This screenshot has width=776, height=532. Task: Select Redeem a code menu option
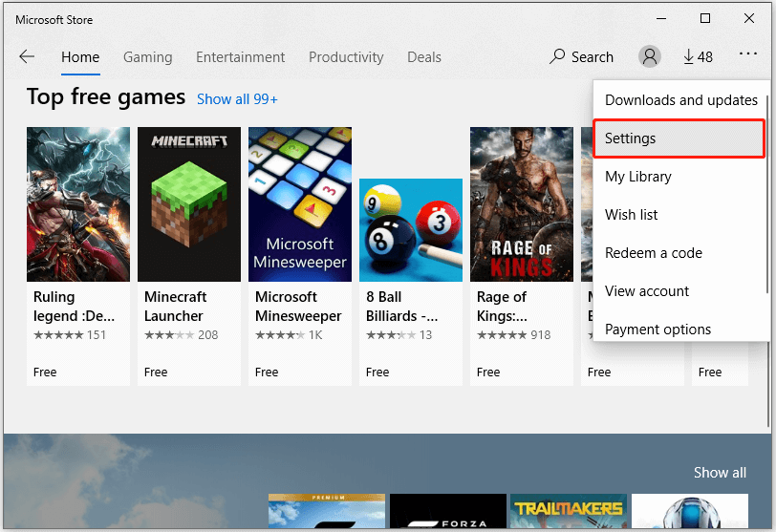point(654,253)
